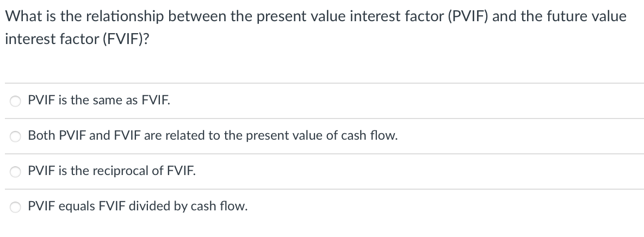Click the second question line 'interest factor (FVIF)?'
Viewport: 644px width, 237px height.
click(x=77, y=40)
